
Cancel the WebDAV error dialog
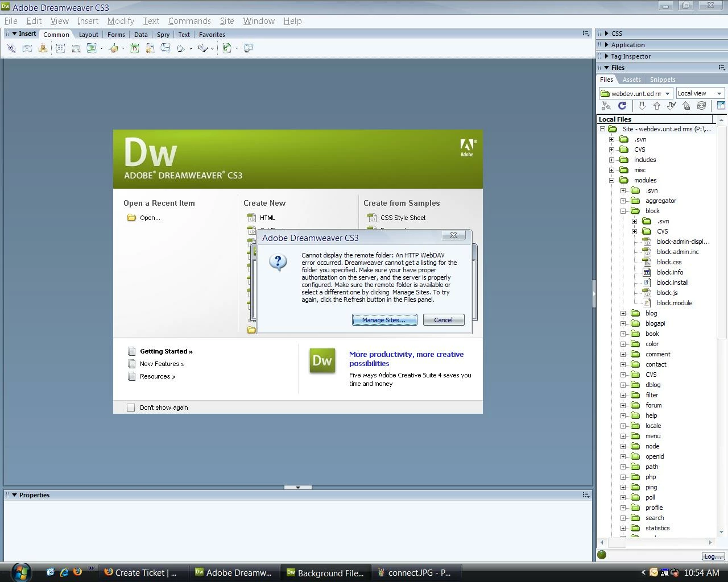tap(444, 320)
